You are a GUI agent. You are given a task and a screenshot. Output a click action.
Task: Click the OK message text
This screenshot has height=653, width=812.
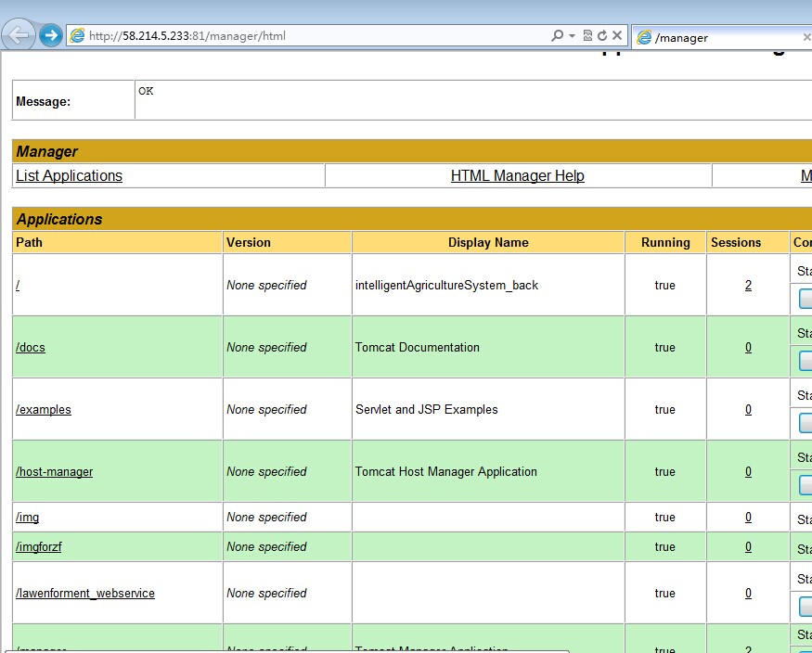point(146,91)
